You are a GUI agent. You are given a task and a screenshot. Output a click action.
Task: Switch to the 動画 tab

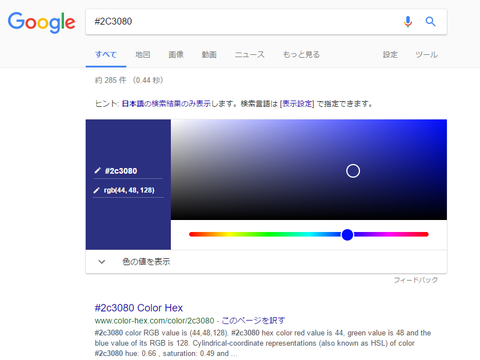[x=209, y=54]
